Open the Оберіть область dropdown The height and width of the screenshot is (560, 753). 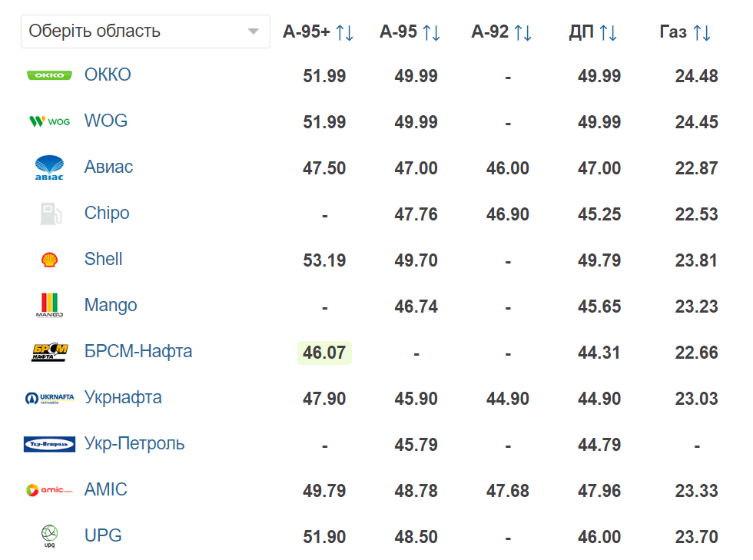(145, 31)
